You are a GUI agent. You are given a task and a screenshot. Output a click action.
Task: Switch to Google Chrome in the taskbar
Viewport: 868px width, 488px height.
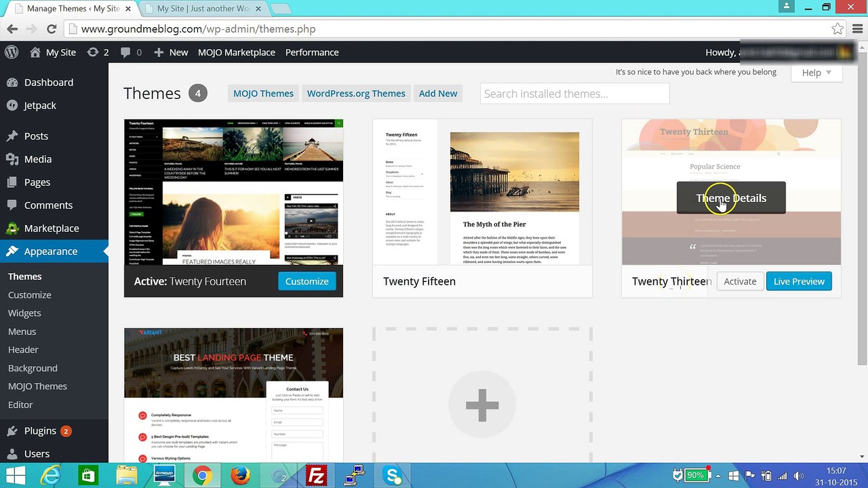201,476
